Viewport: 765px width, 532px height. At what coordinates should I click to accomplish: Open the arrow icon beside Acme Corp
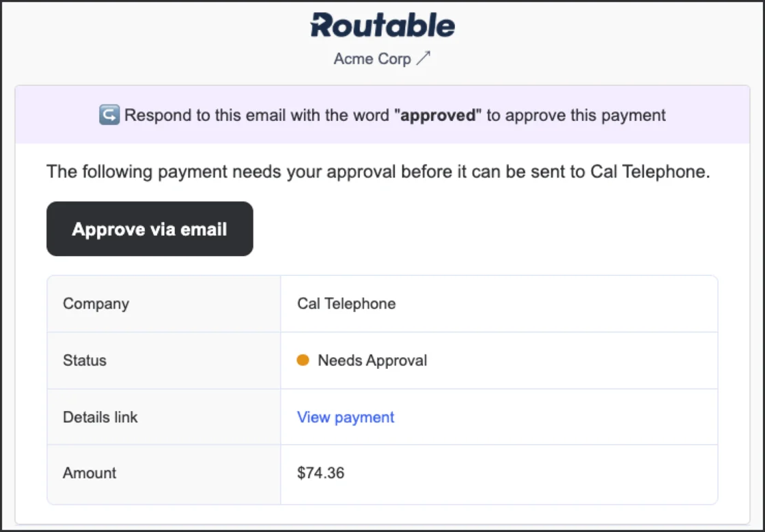[x=424, y=59]
